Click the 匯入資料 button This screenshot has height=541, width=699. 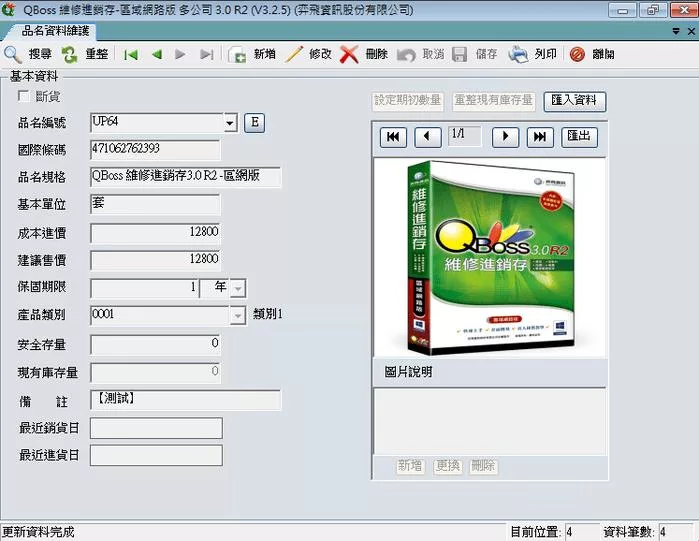point(575,101)
